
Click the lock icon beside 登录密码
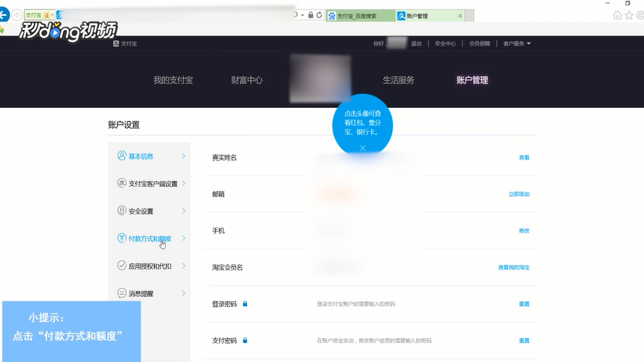(245, 303)
